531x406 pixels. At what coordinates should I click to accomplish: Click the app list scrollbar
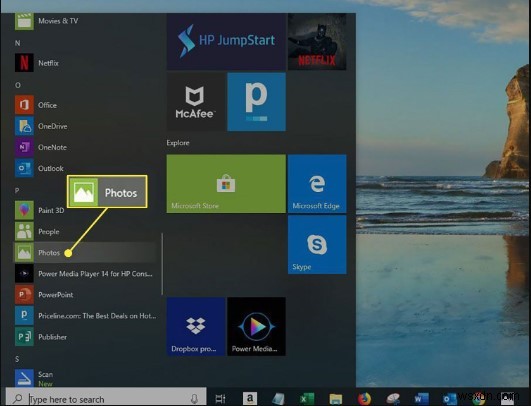[x=162, y=264]
